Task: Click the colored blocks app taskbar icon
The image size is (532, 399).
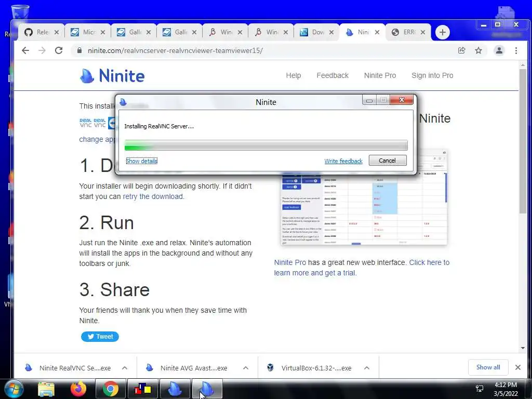Action: click(142, 389)
